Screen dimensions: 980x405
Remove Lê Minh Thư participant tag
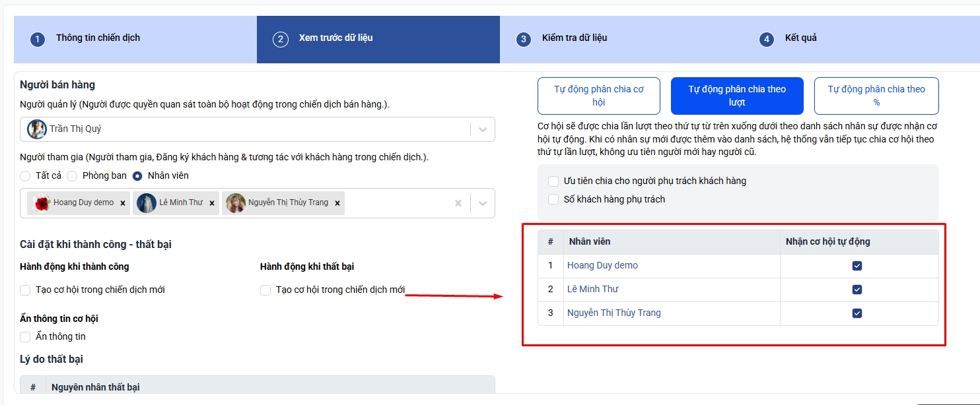[212, 203]
